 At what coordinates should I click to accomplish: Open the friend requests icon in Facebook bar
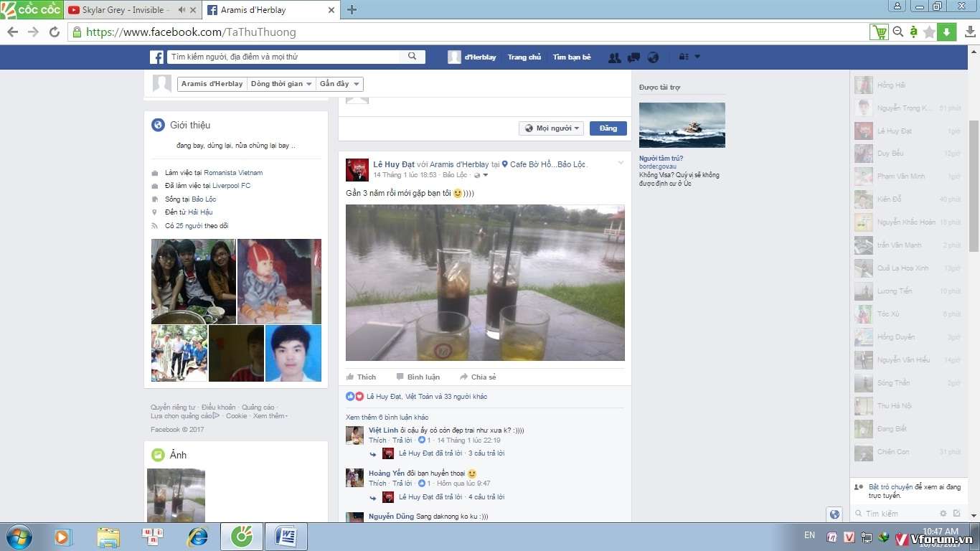(614, 57)
